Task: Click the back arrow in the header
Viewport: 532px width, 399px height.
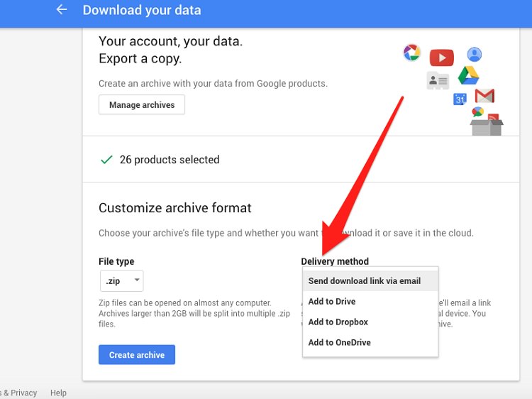Action: point(62,10)
